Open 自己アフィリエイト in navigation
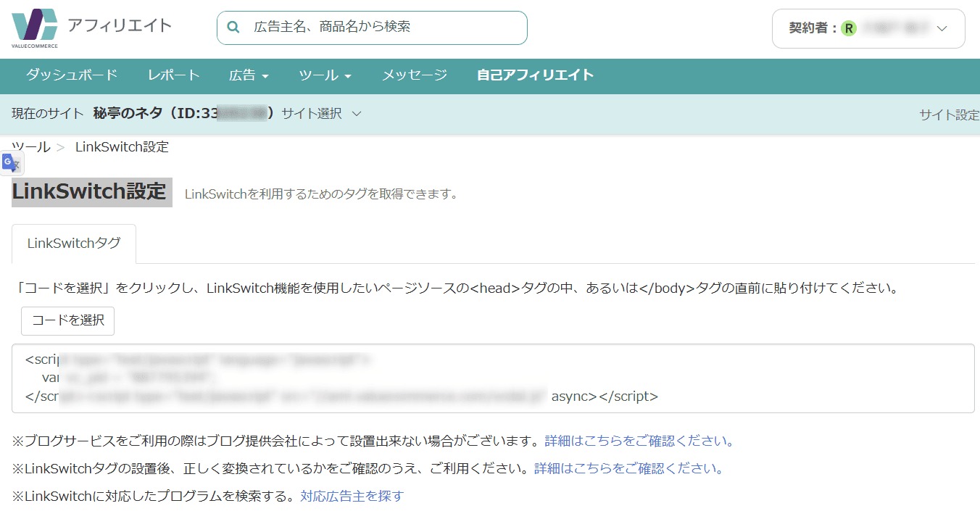The width and height of the screenshot is (980, 519). pos(535,75)
